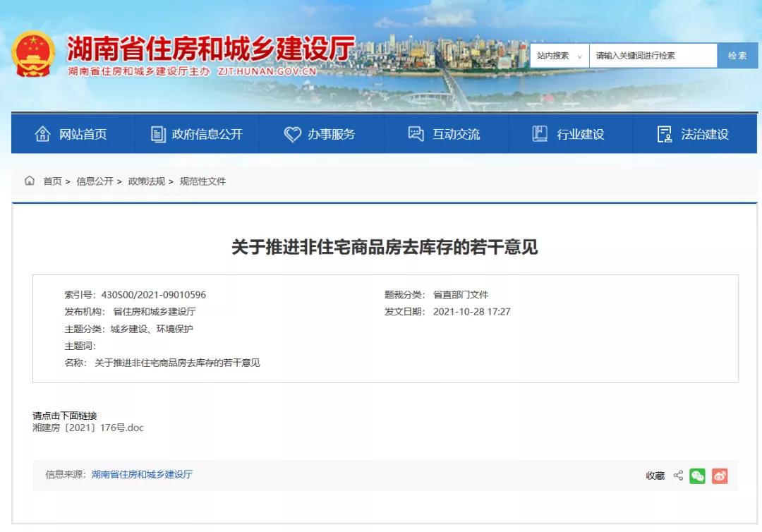This screenshot has width=762, height=532.
Task: Click the home icon in the breadcrumb
Action: coord(30,181)
